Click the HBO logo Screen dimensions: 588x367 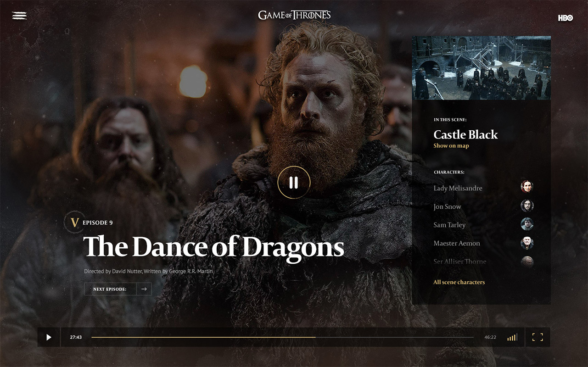point(566,18)
